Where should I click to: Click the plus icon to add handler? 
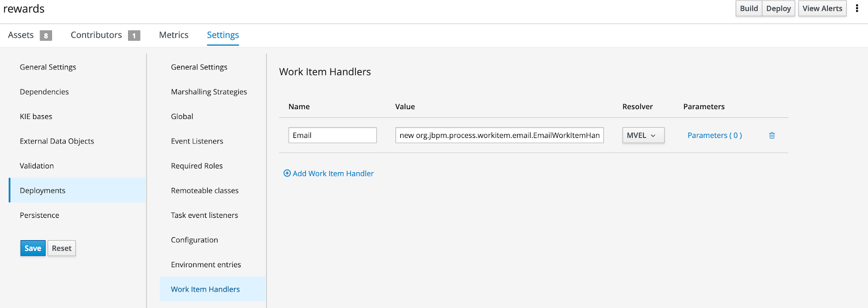coord(287,173)
